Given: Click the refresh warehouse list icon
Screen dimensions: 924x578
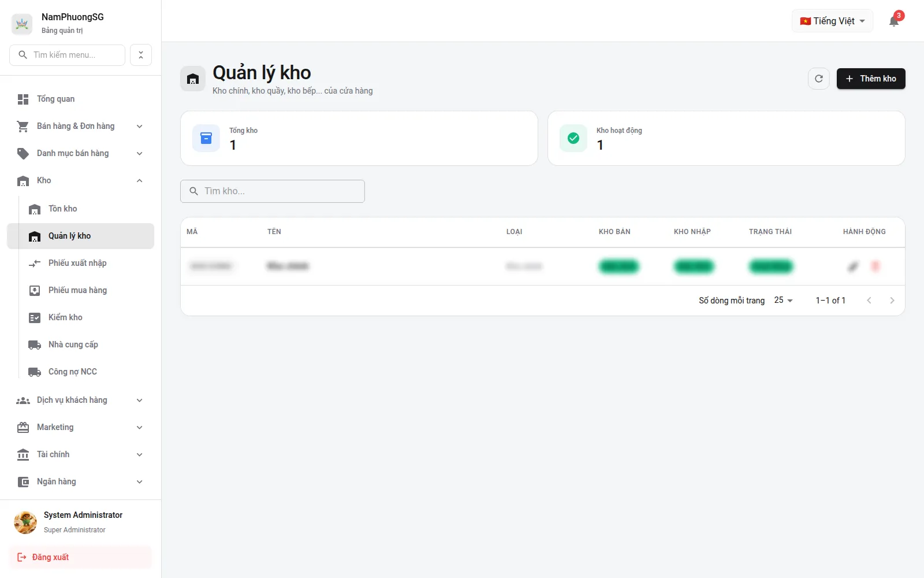Looking at the screenshot, I should pyautogui.click(x=819, y=79).
